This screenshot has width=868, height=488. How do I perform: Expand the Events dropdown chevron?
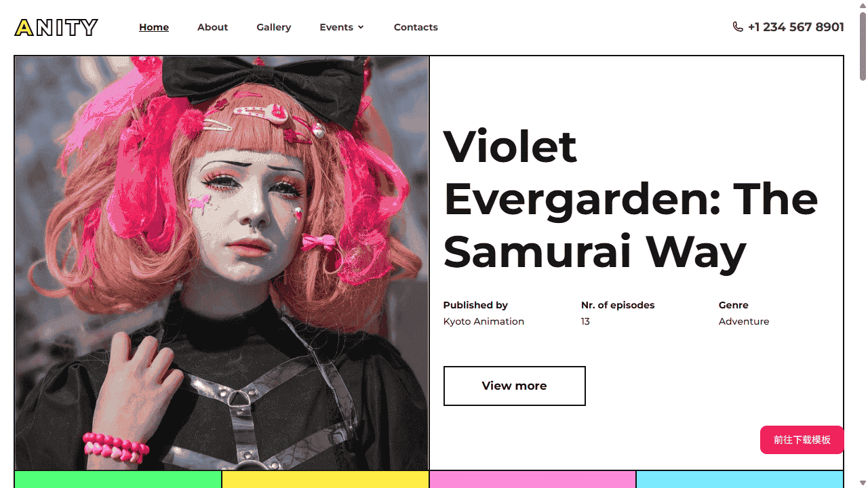pos(361,27)
